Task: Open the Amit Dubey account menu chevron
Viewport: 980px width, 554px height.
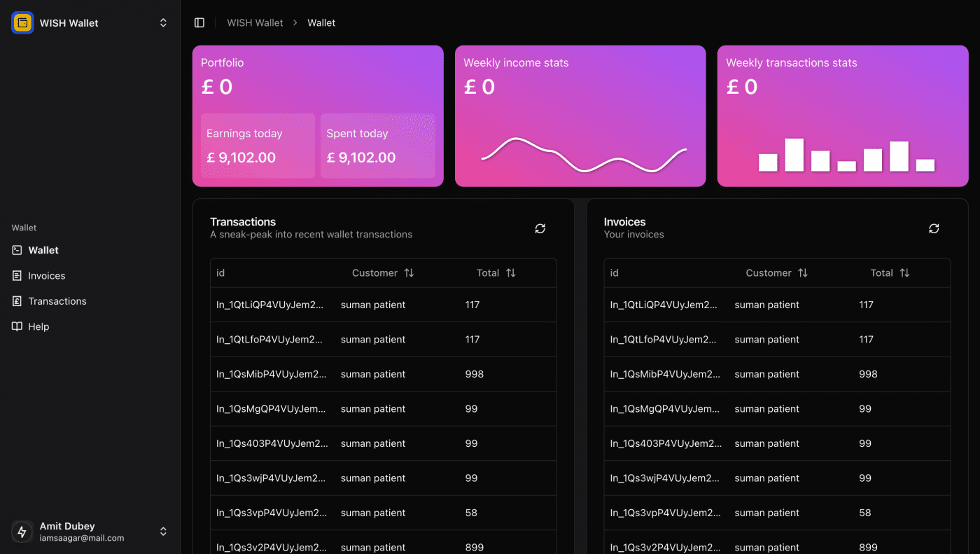Action: tap(163, 532)
